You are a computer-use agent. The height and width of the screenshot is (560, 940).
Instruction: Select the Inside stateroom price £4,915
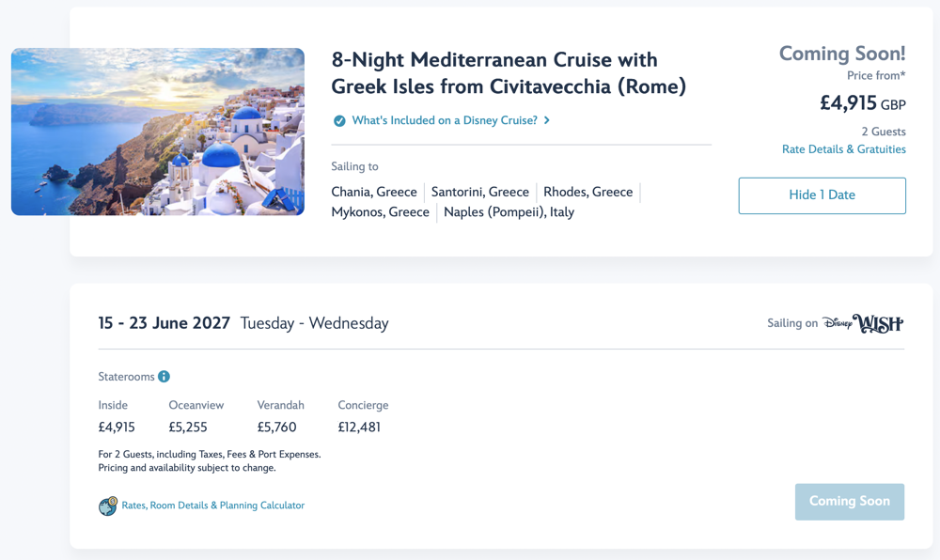pyautogui.click(x=117, y=428)
